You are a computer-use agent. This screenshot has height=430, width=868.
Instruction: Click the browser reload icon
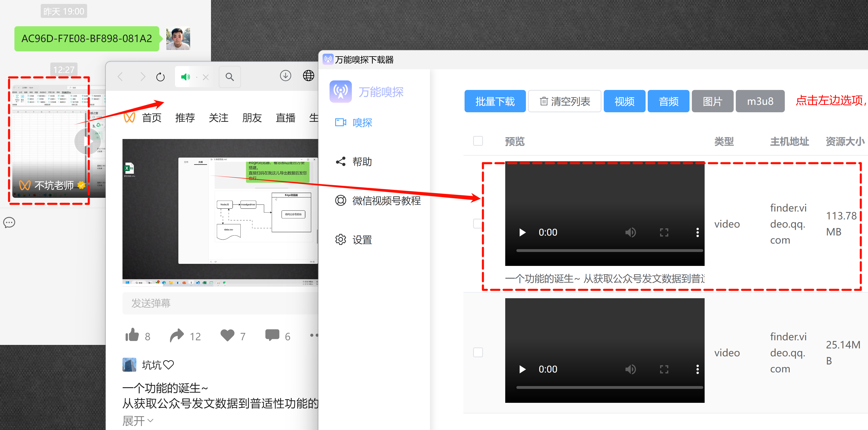[160, 77]
